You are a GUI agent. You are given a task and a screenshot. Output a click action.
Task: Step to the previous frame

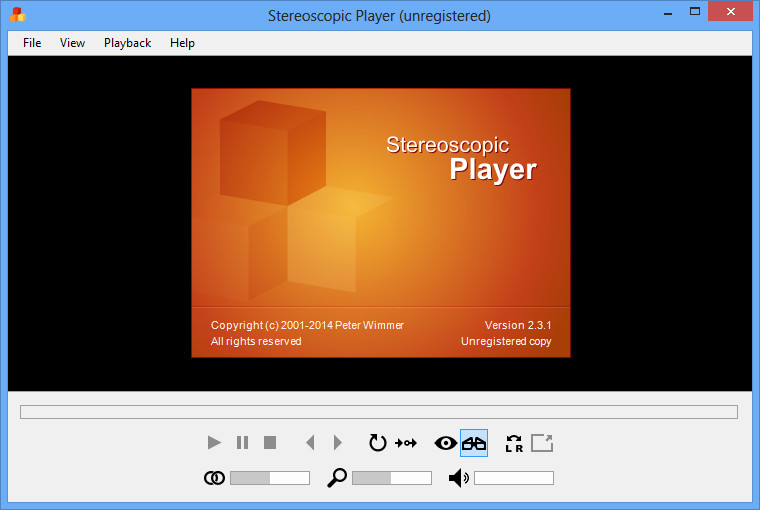[310, 443]
